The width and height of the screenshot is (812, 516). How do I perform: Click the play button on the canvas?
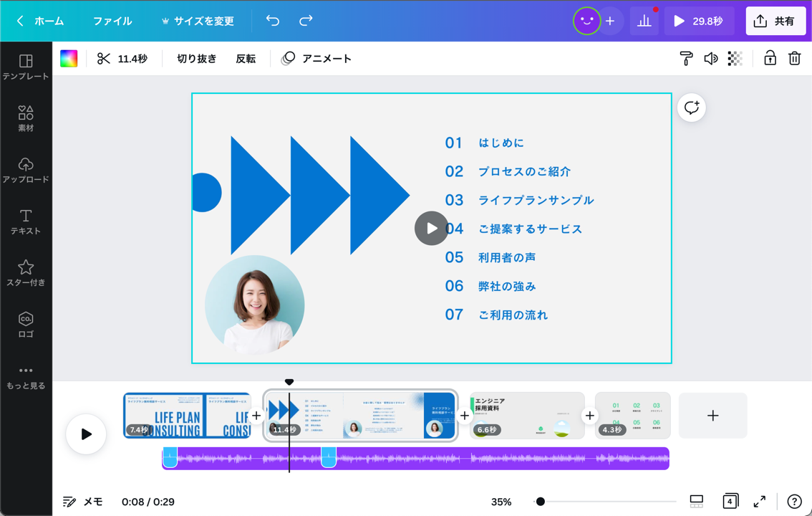click(x=431, y=228)
